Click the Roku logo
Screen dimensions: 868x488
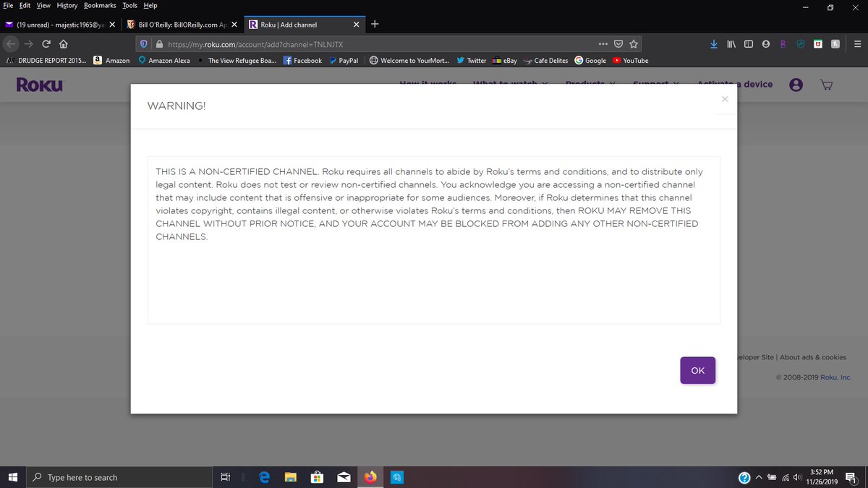[x=40, y=85]
